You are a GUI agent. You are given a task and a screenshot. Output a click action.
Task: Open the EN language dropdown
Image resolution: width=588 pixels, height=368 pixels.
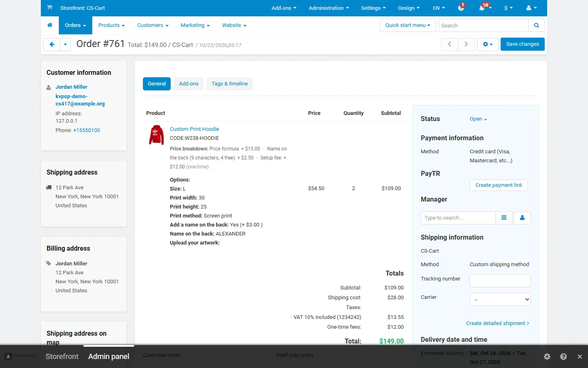pyautogui.click(x=439, y=8)
